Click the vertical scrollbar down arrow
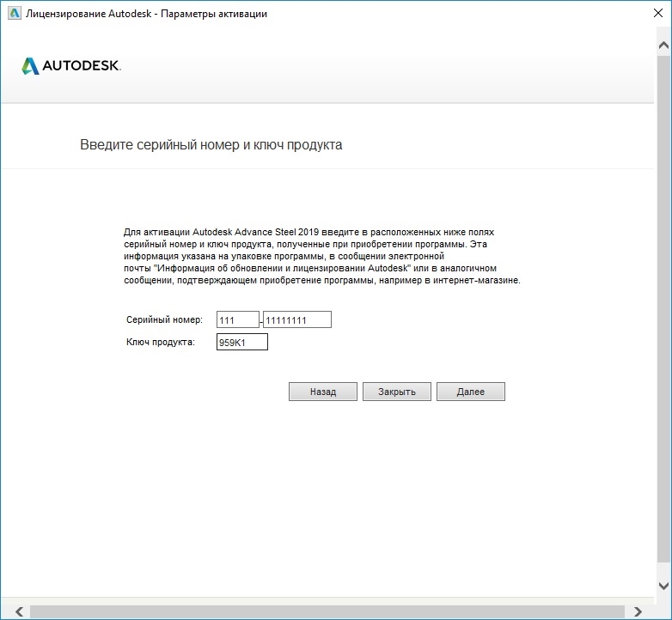This screenshot has width=672, height=620. 663,586
